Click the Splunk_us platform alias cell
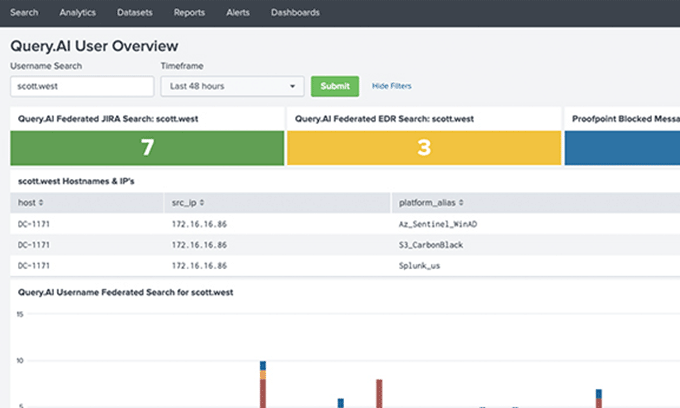The height and width of the screenshot is (408, 680). 419,266
